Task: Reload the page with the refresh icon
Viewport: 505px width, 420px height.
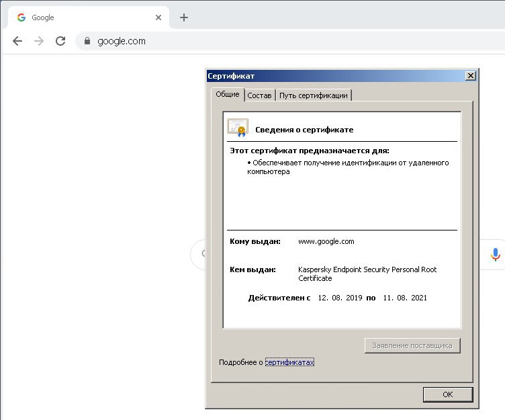Action: pyautogui.click(x=60, y=41)
